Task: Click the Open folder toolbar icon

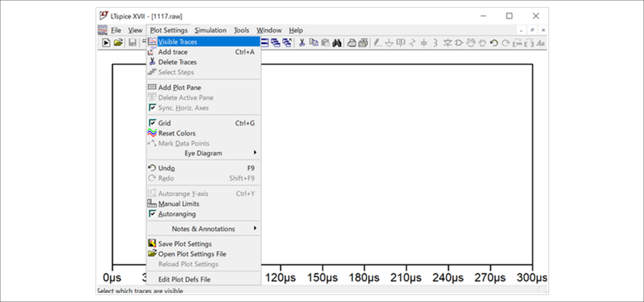Action: click(118, 43)
